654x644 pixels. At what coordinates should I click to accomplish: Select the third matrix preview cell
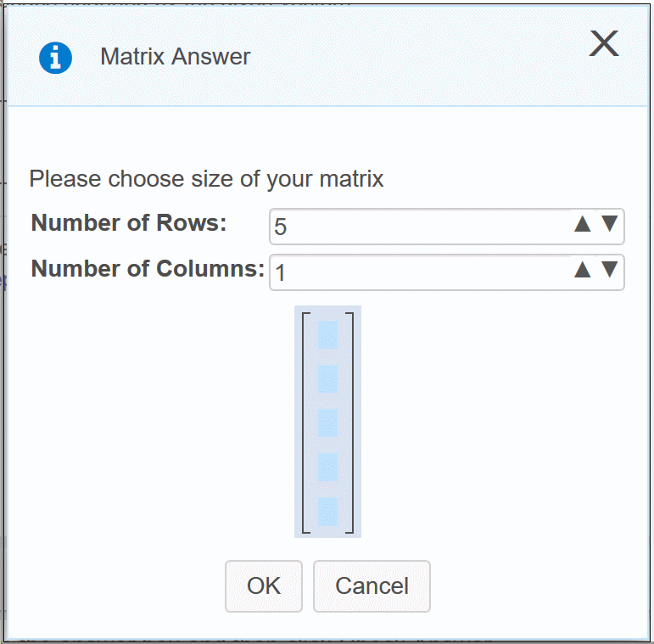[327, 423]
